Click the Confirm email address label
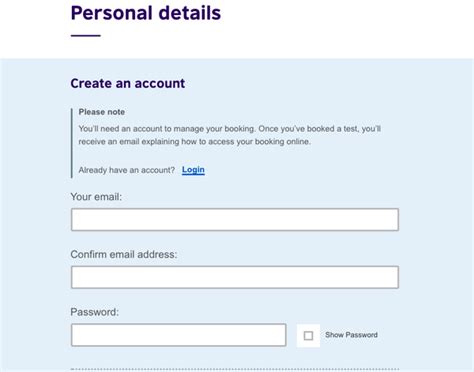The width and height of the screenshot is (474, 372). click(x=124, y=254)
